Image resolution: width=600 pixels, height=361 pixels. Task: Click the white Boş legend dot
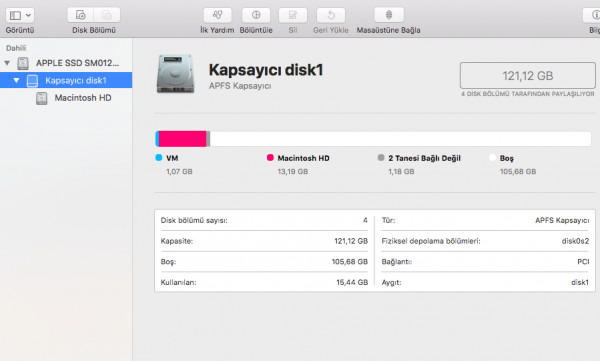[x=492, y=157]
